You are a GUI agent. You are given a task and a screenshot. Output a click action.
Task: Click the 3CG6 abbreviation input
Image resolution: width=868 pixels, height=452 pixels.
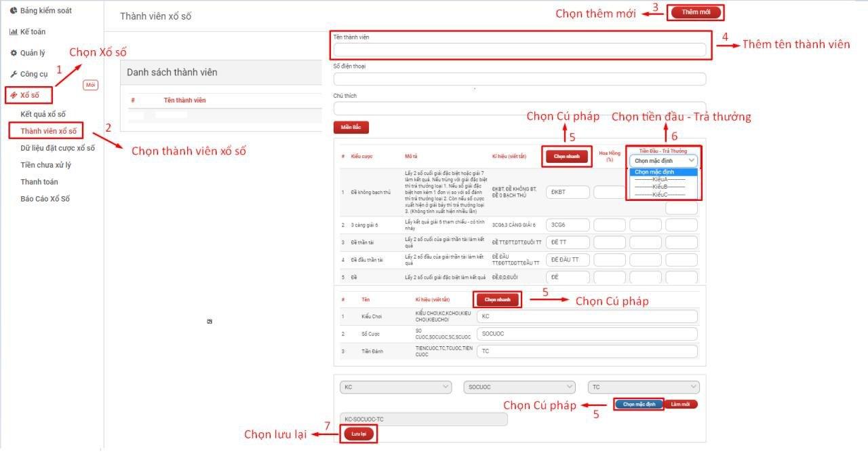(x=568, y=225)
